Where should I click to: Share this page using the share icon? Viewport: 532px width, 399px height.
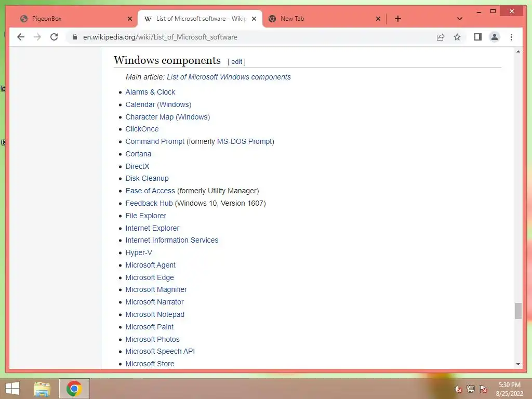pyautogui.click(x=441, y=37)
